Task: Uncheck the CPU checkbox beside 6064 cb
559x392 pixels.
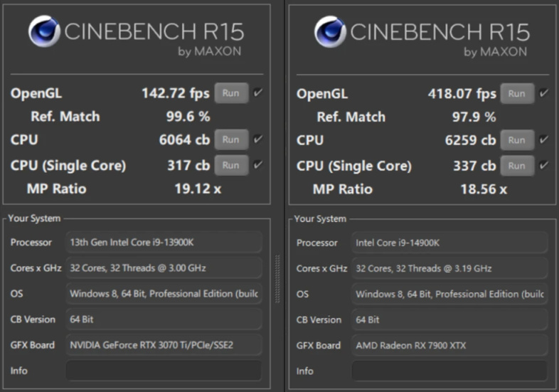Action: point(257,139)
